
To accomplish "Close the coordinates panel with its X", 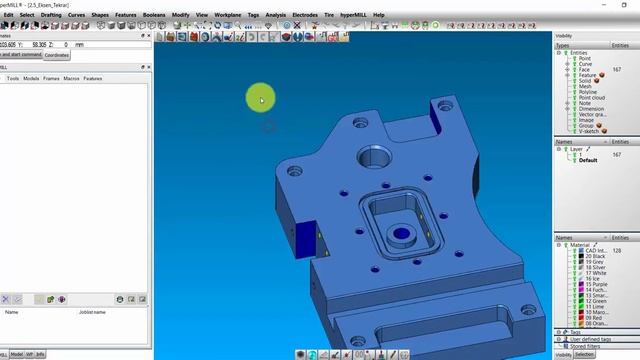I will [x=149, y=36].
